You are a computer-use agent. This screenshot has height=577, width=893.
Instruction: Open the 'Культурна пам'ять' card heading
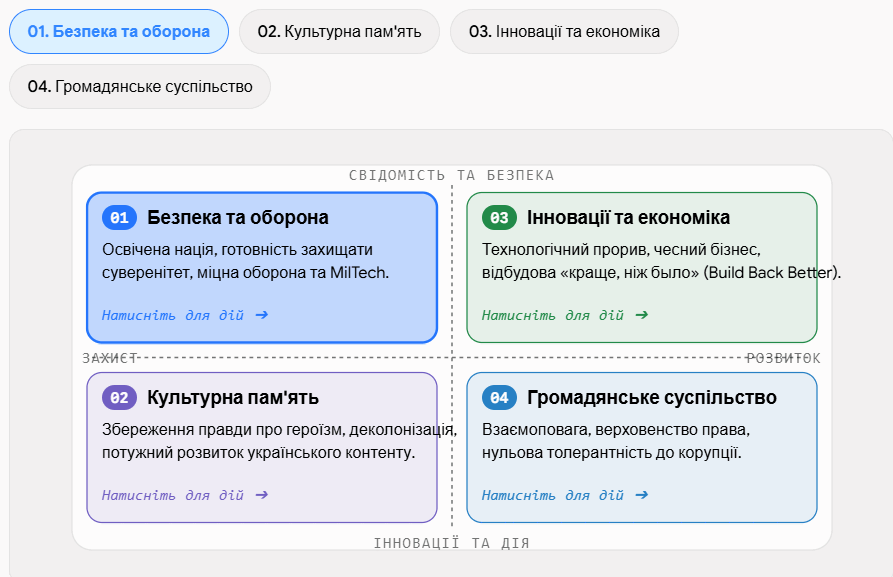[x=233, y=398]
